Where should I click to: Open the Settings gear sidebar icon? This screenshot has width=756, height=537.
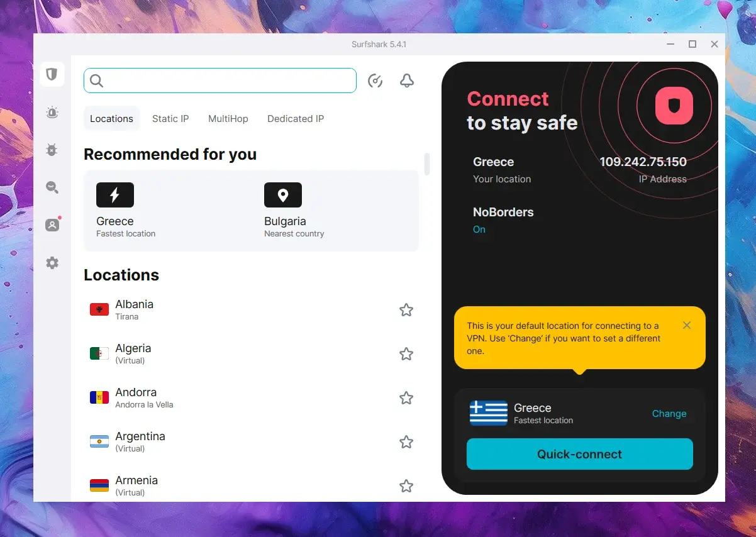[52, 263]
